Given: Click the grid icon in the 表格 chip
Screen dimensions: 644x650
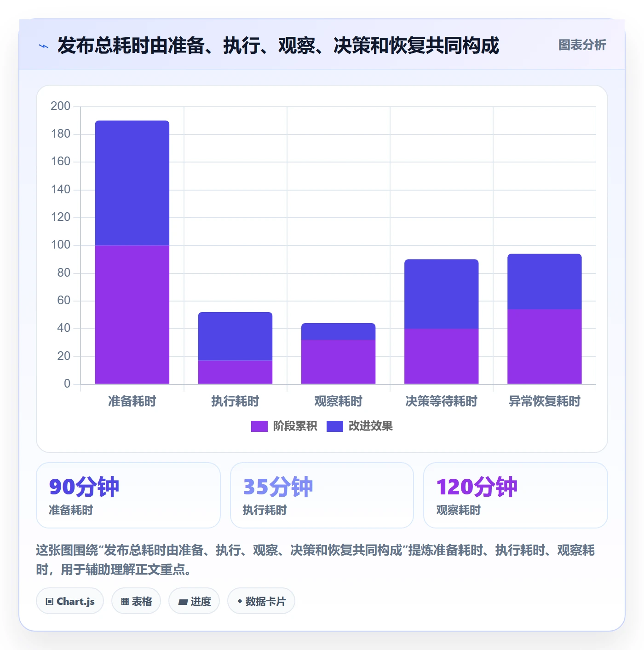Looking at the screenshot, I should pyautogui.click(x=125, y=602).
